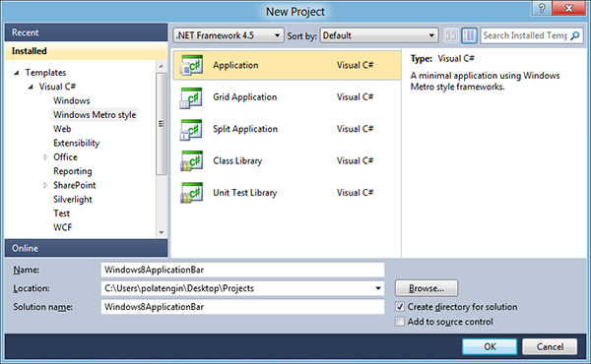Toggle Create directory for solution checkbox

pos(400,307)
